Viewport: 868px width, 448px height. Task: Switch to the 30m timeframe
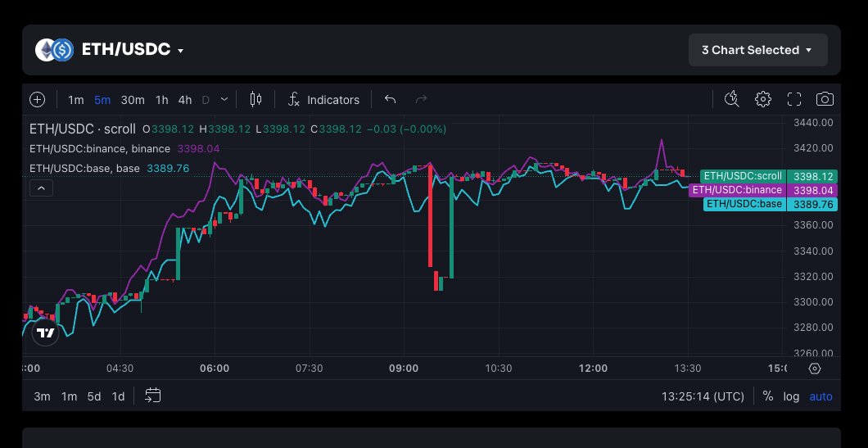(133, 100)
